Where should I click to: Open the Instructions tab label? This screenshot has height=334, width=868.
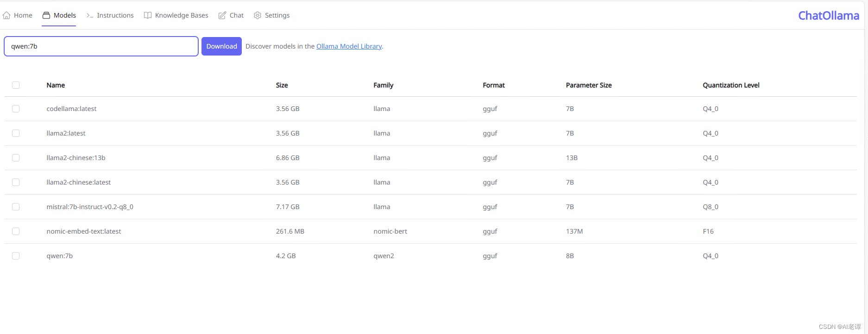coord(115,15)
